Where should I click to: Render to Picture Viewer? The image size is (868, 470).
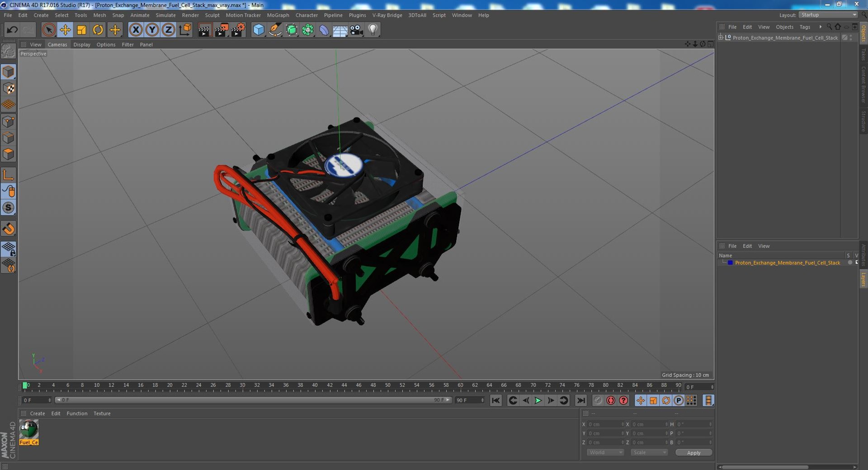click(221, 30)
